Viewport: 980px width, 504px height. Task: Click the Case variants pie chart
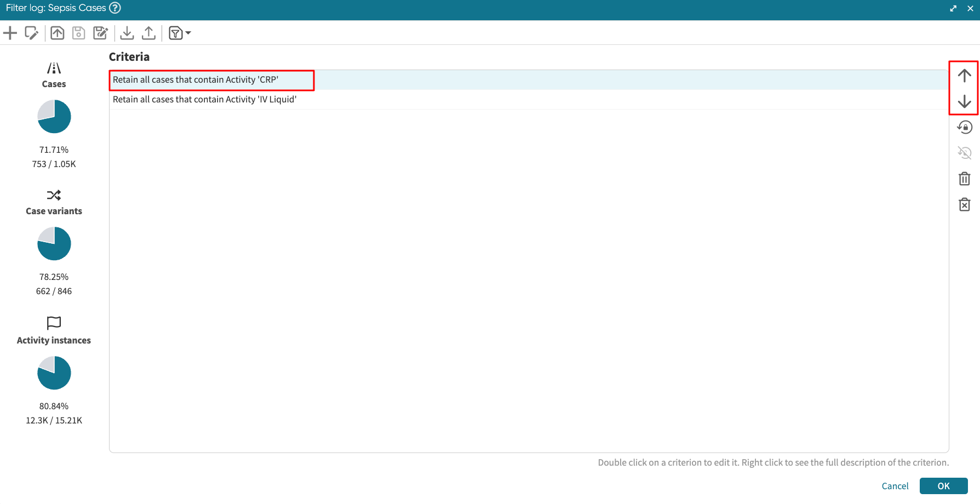click(x=54, y=244)
